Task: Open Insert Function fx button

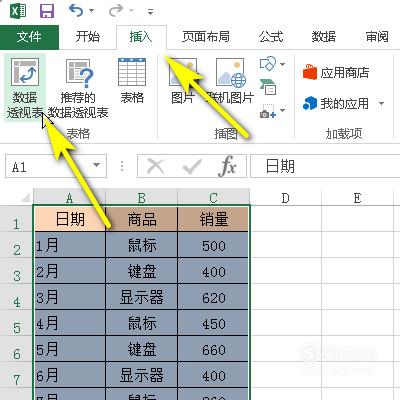Action: coord(228,166)
